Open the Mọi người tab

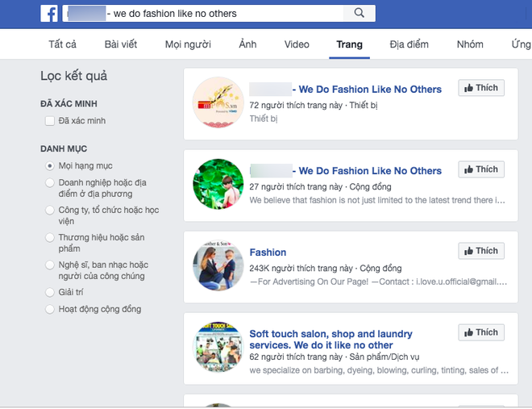click(x=188, y=44)
